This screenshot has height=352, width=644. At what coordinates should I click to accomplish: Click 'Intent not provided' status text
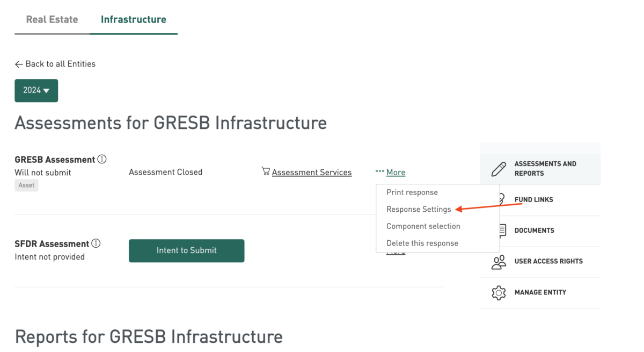click(x=50, y=257)
